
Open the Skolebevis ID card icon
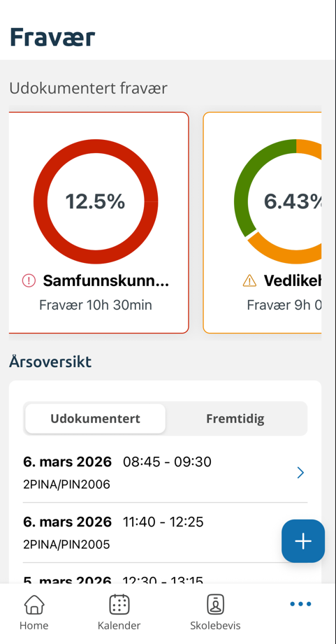(x=215, y=604)
